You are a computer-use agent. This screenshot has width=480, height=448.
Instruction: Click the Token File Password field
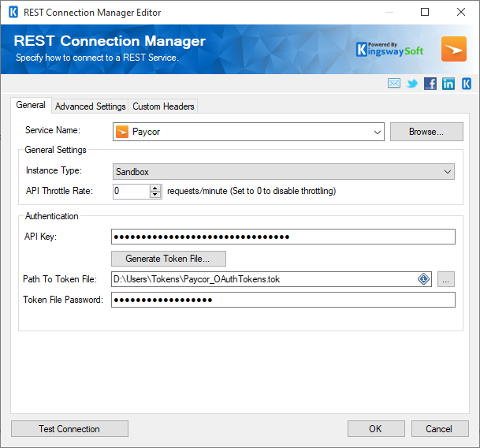[283, 300]
